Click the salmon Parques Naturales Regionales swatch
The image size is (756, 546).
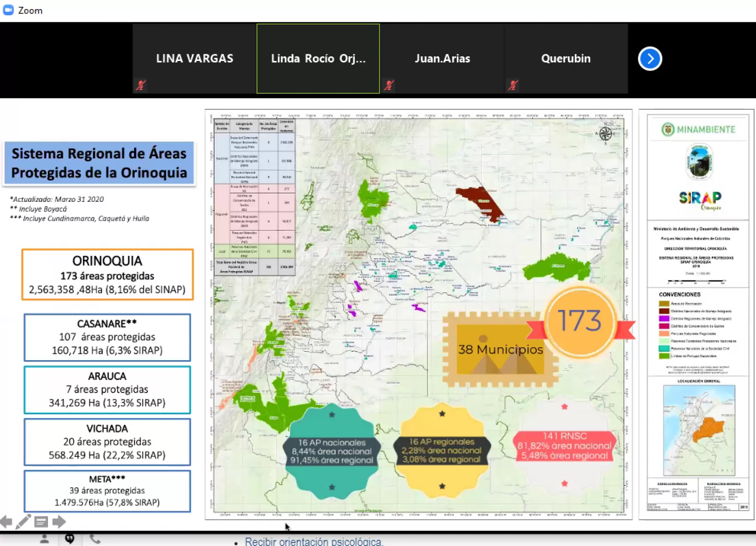pos(664,333)
